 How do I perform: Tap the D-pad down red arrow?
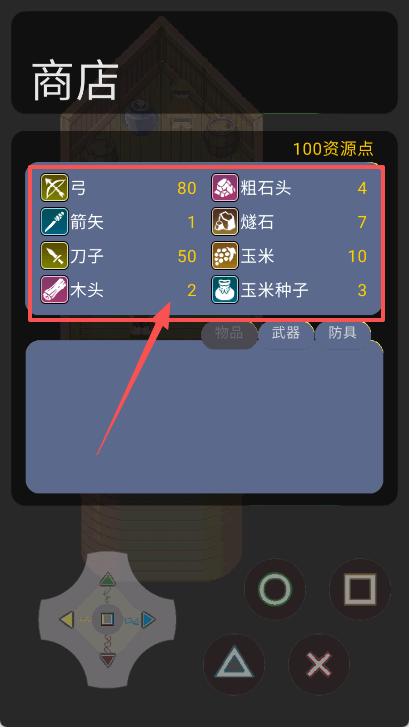point(108,660)
